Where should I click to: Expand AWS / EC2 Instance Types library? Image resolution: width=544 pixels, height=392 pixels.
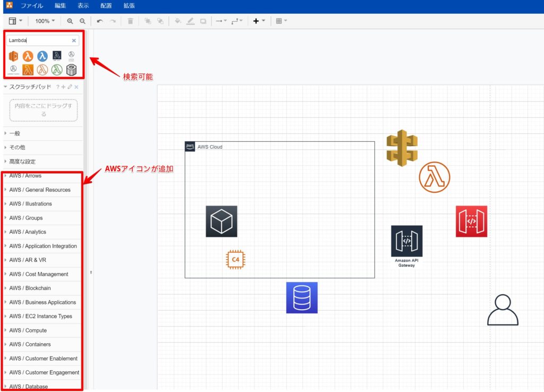(x=42, y=317)
